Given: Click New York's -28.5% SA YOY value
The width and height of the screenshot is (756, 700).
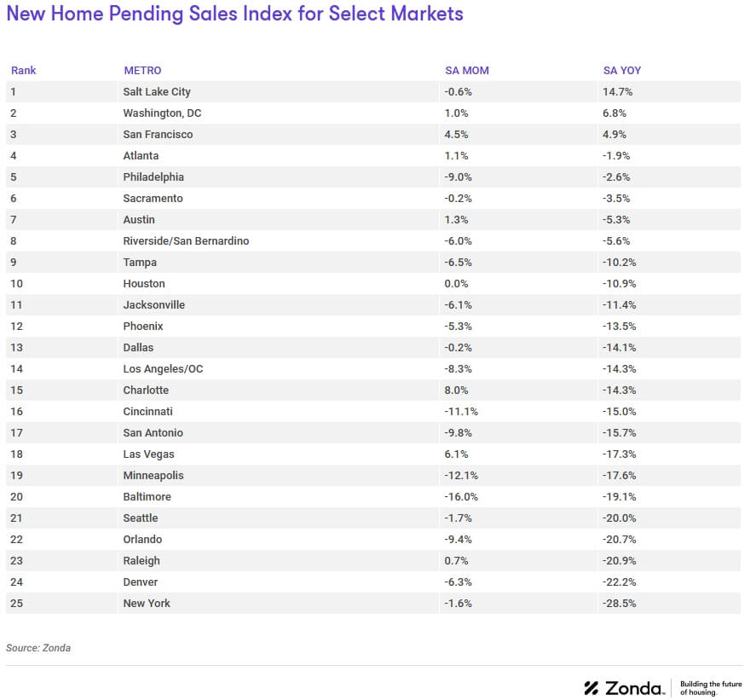Looking at the screenshot, I should (x=619, y=604).
